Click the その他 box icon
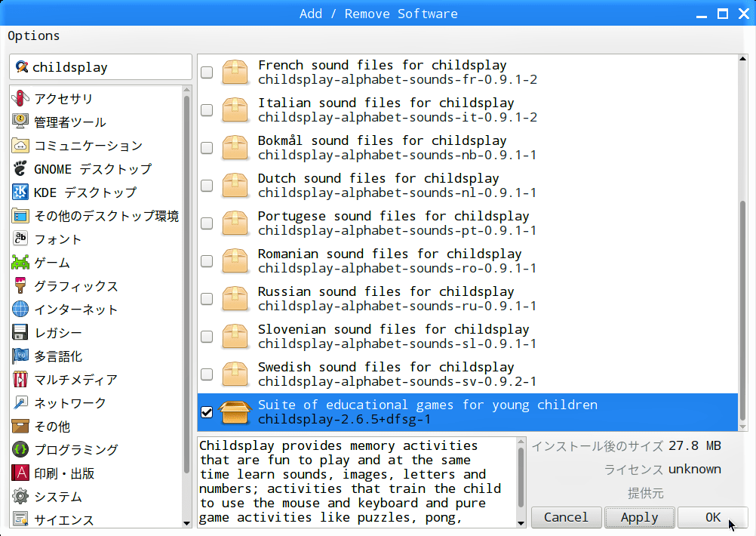The height and width of the screenshot is (536, 756). point(20,426)
